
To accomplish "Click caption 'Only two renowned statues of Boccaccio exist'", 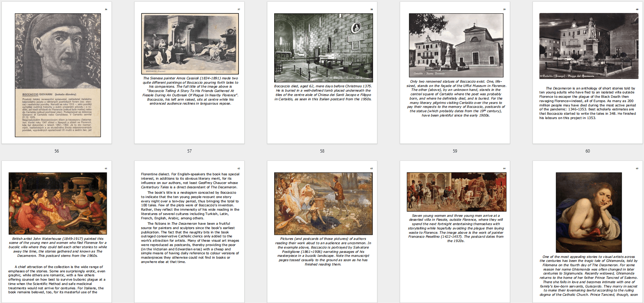I will [x=456, y=98].
